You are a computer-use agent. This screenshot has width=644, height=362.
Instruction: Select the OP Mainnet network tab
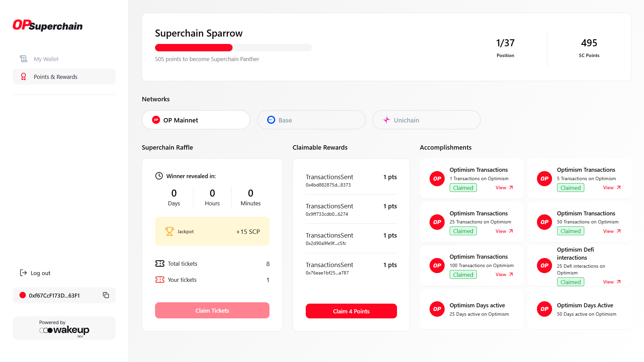[x=196, y=120]
